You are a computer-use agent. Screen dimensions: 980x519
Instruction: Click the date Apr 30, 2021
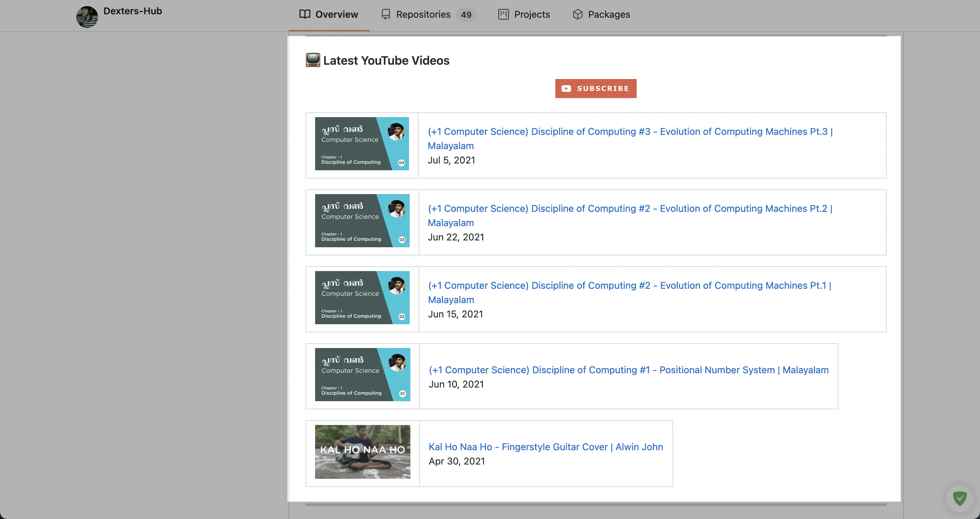457,461
